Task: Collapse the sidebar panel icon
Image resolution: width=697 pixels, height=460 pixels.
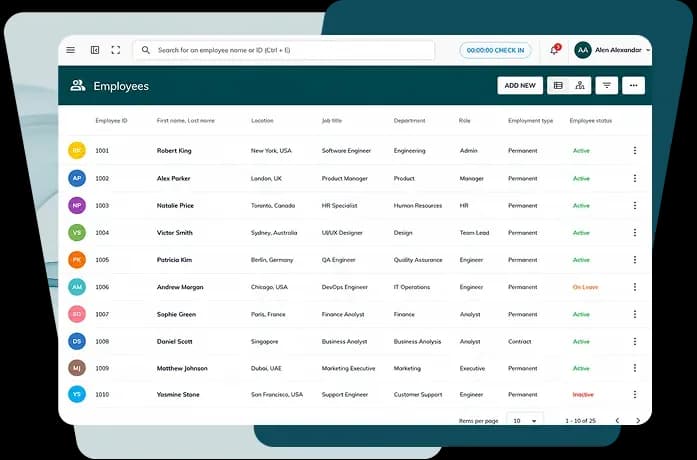Action: pyautogui.click(x=95, y=50)
